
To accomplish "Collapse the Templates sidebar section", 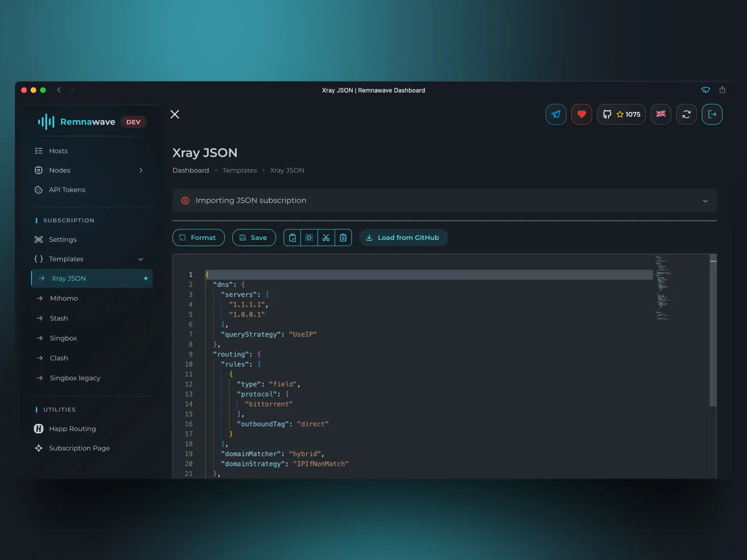I will [x=141, y=259].
